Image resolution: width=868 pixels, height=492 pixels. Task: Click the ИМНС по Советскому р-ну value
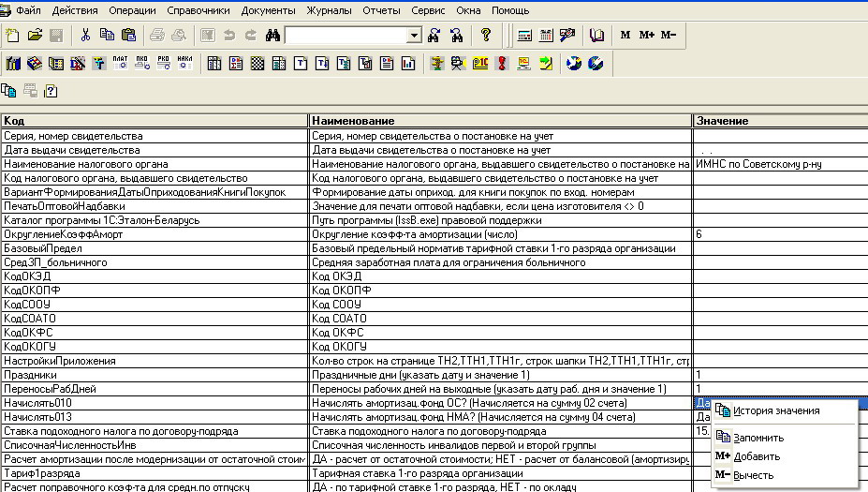coord(758,164)
